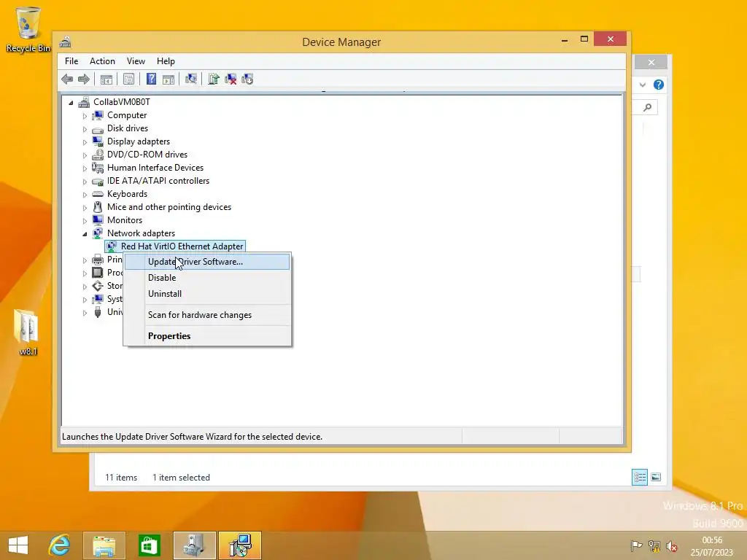The height and width of the screenshot is (560, 747).
Task: Click the blue Help question-mark toolbar icon
Action: click(x=151, y=79)
